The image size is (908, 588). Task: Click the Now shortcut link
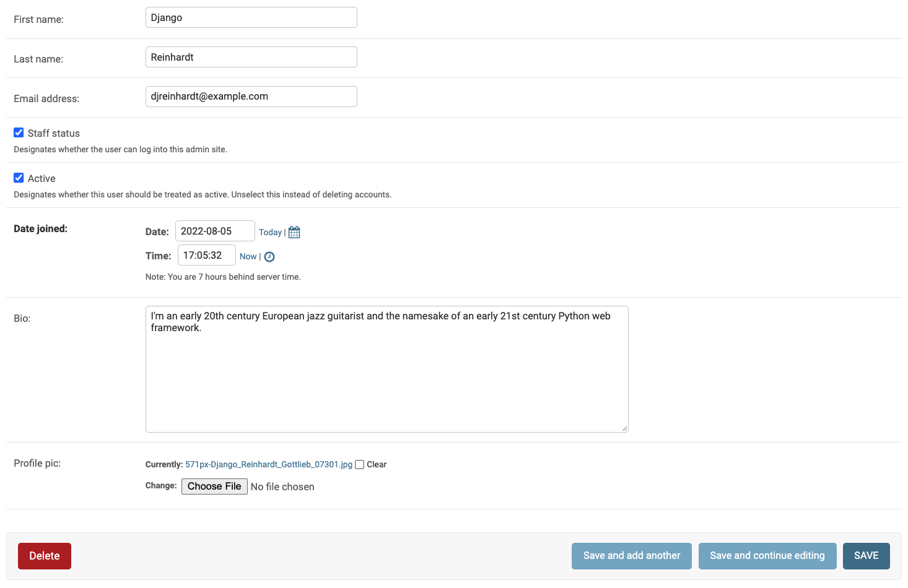click(248, 256)
